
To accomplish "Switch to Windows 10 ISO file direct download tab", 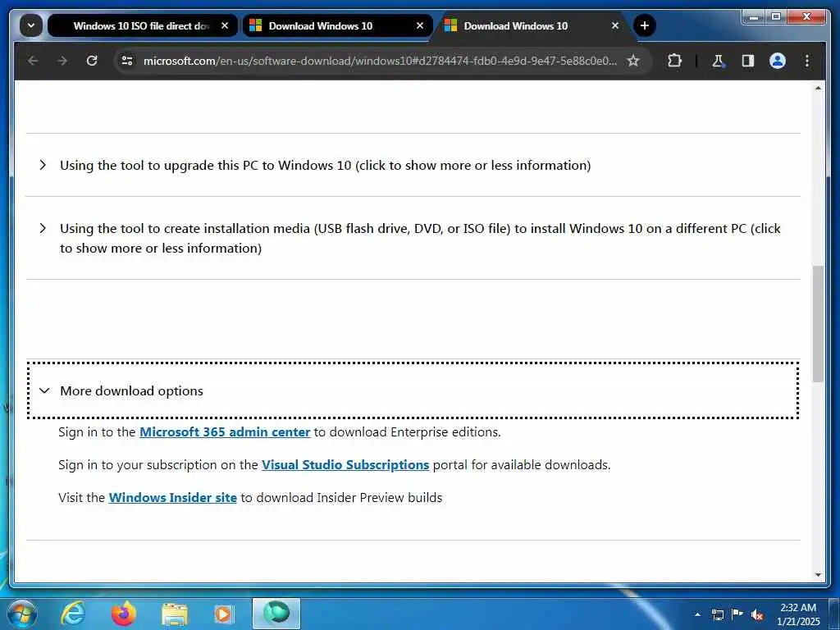I will pyautogui.click(x=142, y=25).
